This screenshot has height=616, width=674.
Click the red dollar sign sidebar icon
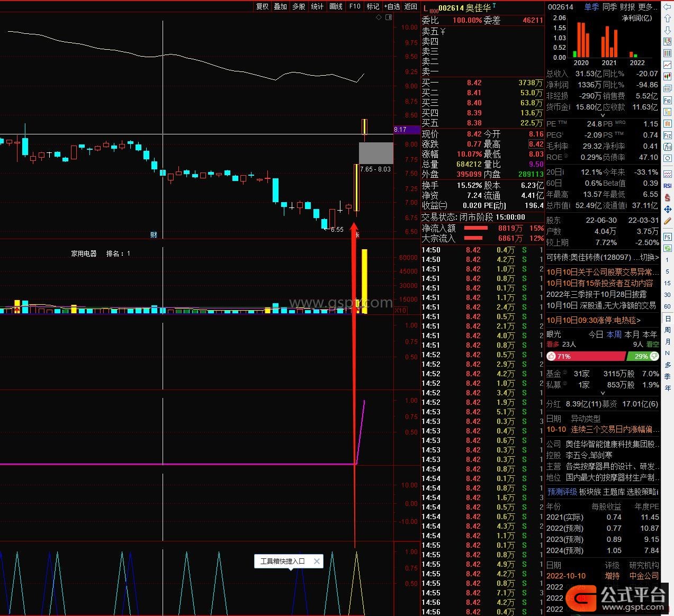click(x=668, y=197)
